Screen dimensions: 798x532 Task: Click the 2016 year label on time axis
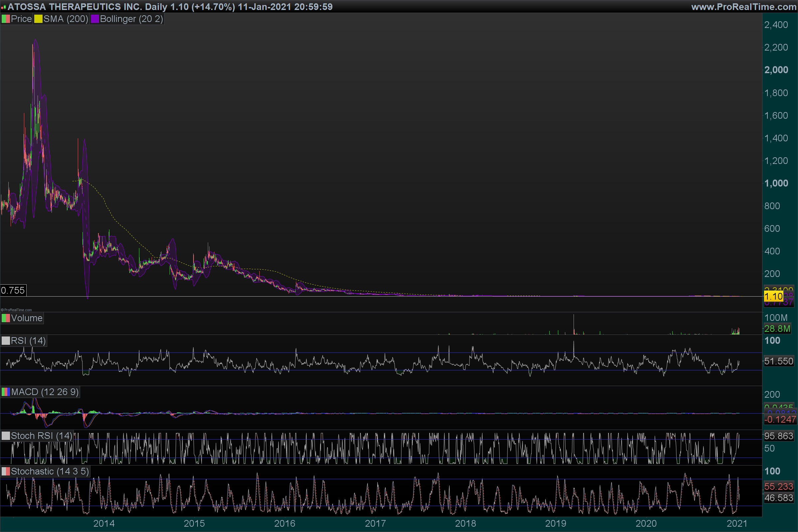click(x=284, y=523)
